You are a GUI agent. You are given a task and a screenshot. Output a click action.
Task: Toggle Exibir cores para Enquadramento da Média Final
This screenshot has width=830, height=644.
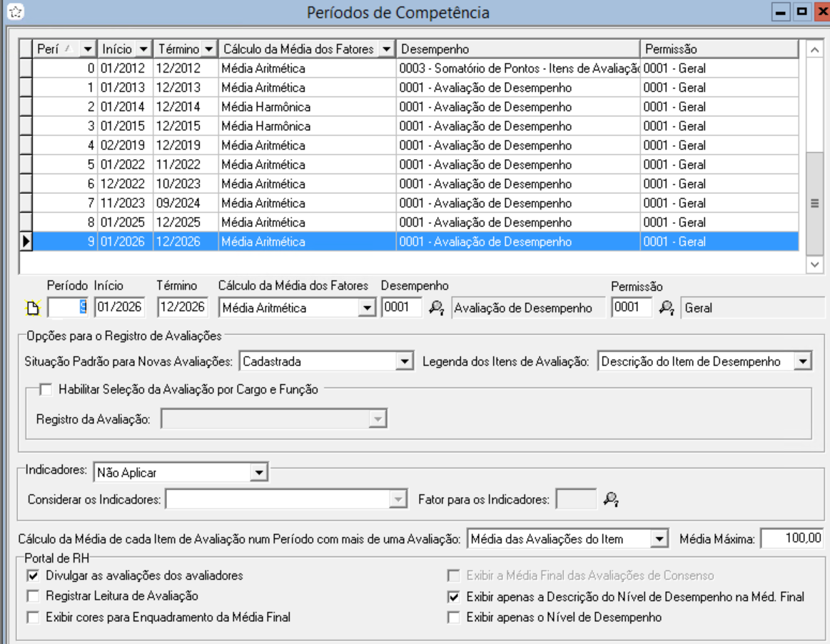click(33, 617)
